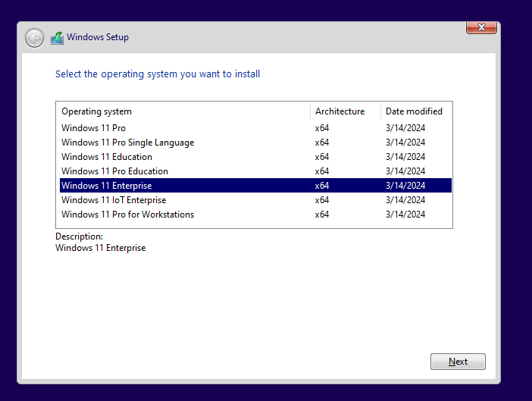Click description text 'Windows 11 Enterprise'
532x401 pixels.
tap(101, 248)
